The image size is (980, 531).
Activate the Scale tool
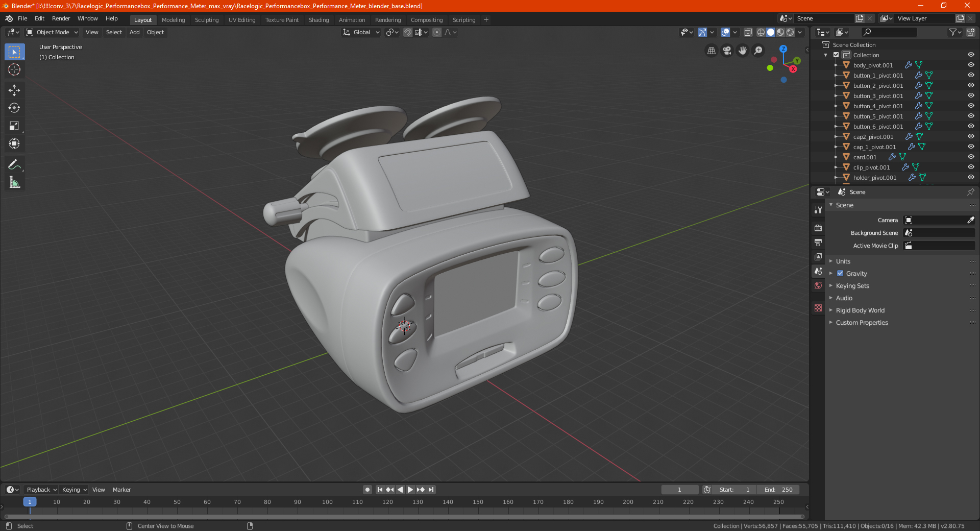click(14, 126)
